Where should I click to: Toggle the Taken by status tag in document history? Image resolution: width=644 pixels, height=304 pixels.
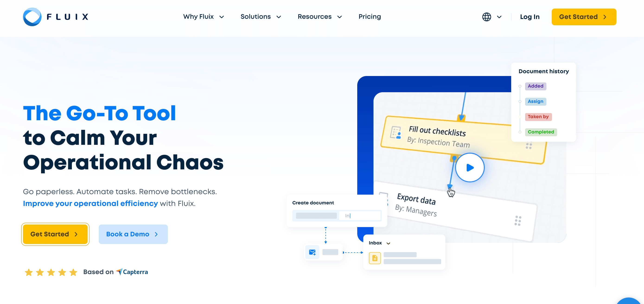539,117
